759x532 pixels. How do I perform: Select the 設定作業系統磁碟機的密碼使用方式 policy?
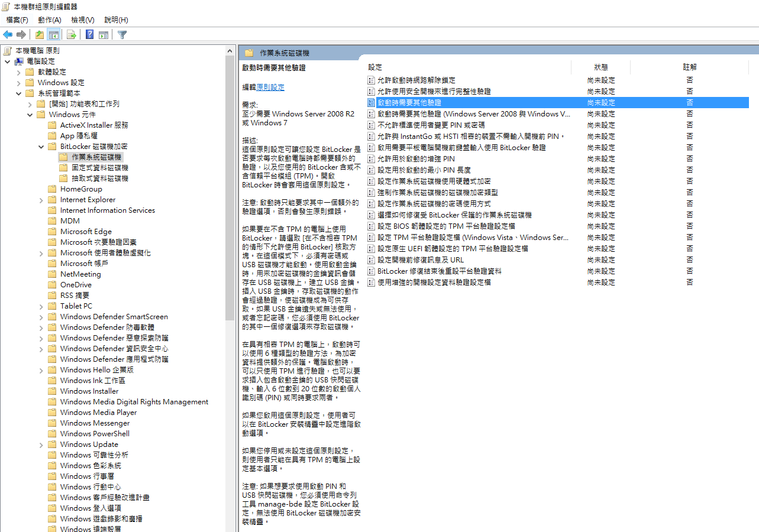coord(434,203)
